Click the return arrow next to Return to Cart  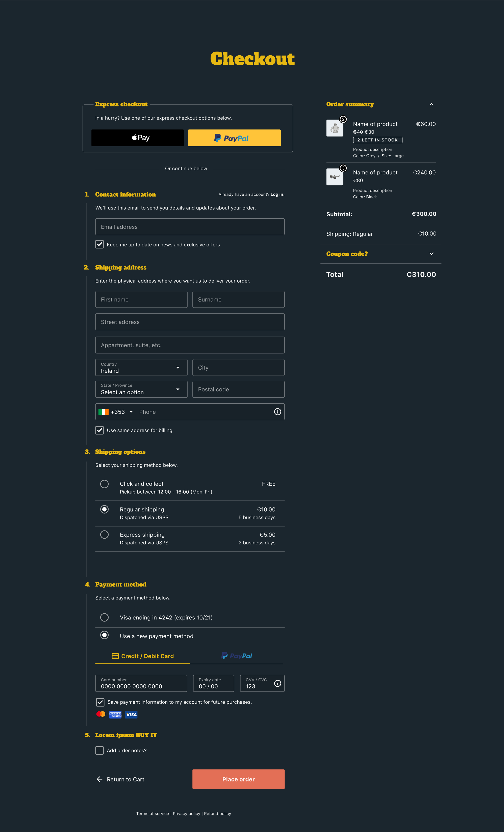coord(99,779)
